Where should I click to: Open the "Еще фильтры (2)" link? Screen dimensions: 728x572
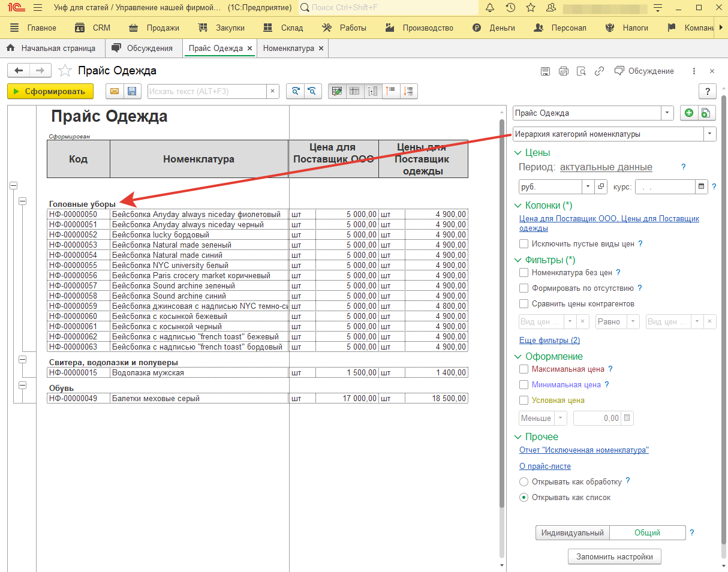(x=549, y=341)
